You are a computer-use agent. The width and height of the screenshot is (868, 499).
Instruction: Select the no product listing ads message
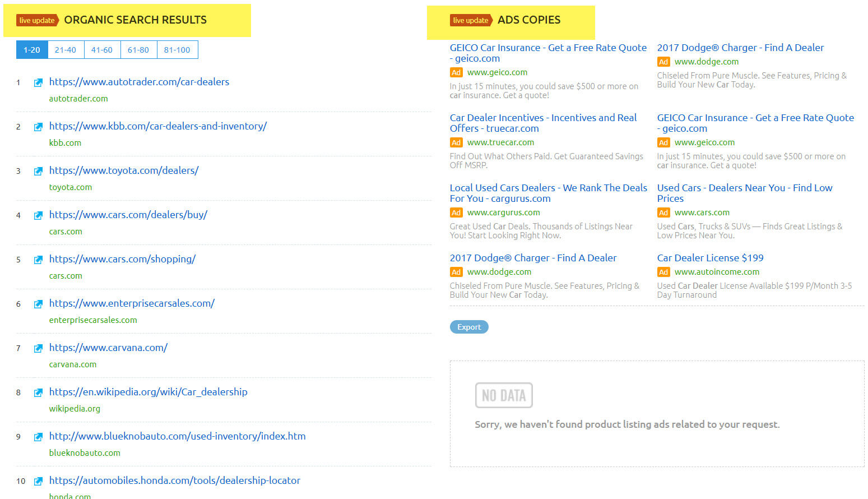[627, 424]
